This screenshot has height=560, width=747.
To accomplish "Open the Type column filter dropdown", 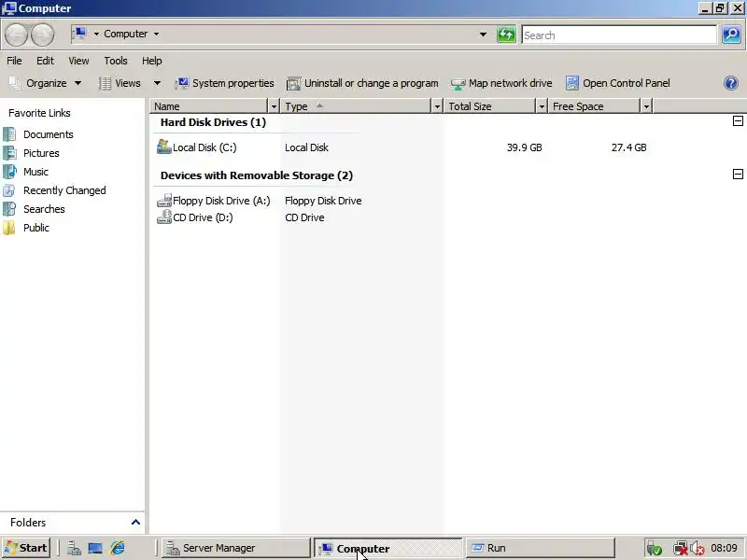I will pos(437,106).
